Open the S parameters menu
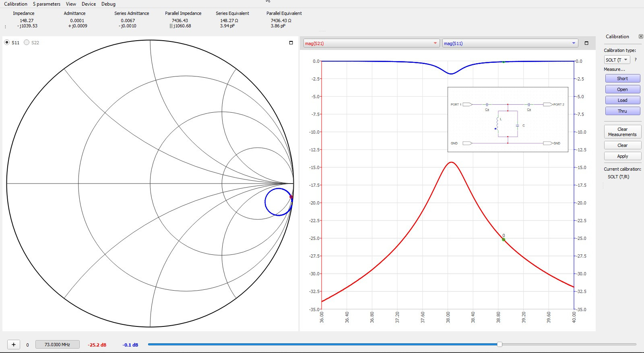 click(x=47, y=4)
